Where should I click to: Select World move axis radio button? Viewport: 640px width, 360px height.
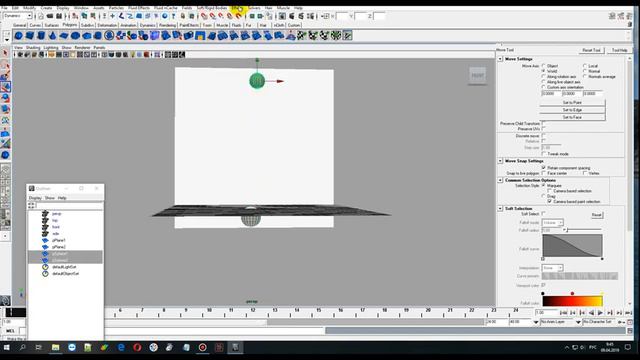coord(544,71)
